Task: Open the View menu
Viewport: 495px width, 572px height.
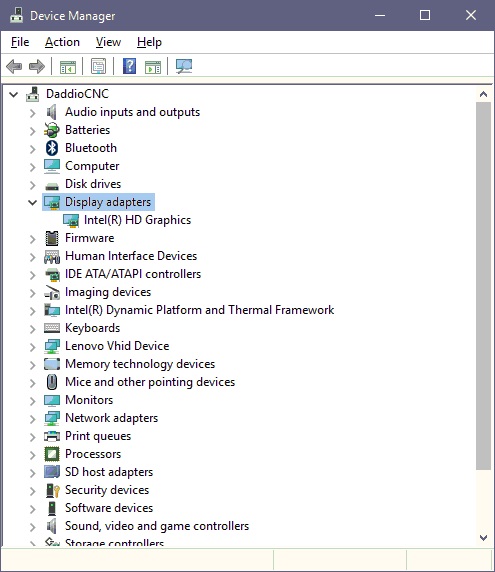Action: tap(108, 42)
